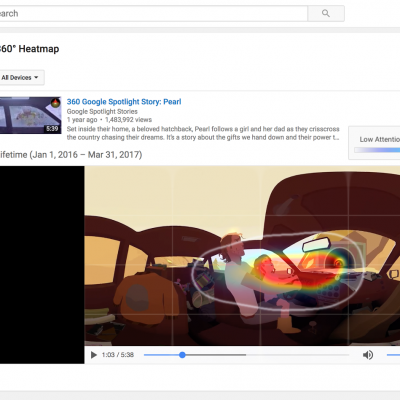The image size is (400, 400).
Task: Mute the video with speaker icon
Action: pyautogui.click(x=368, y=355)
